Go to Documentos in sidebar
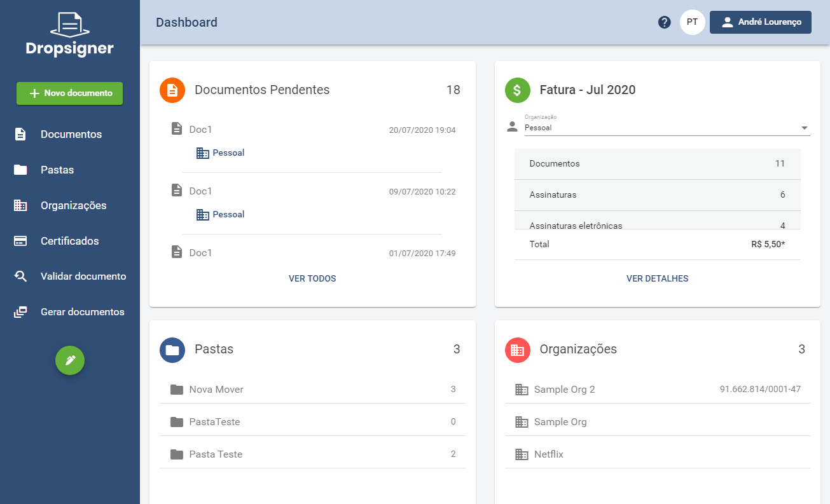The image size is (830, 504). [70, 134]
